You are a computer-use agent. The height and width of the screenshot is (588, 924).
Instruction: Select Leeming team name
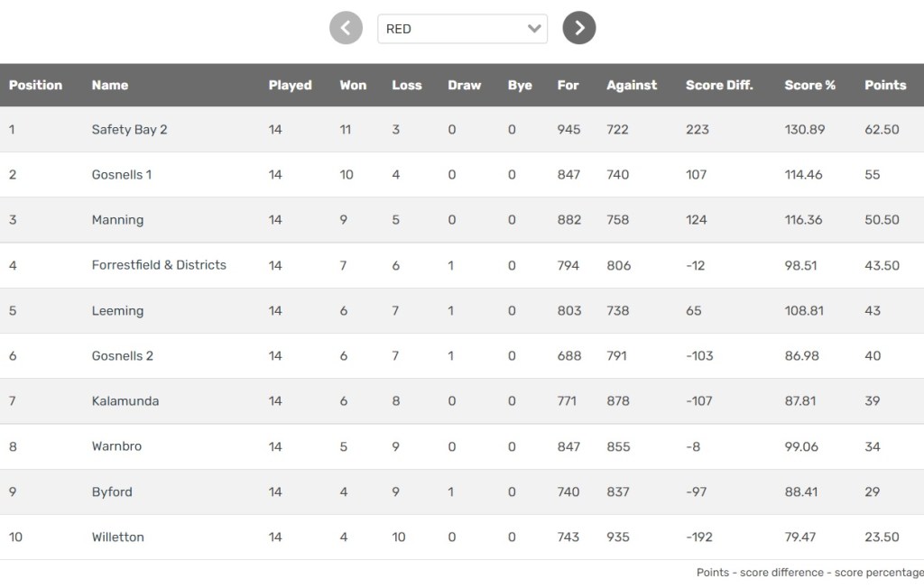click(x=117, y=311)
